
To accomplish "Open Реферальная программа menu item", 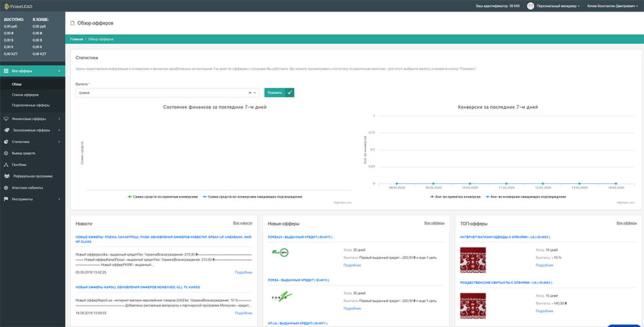I will tap(32, 176).
